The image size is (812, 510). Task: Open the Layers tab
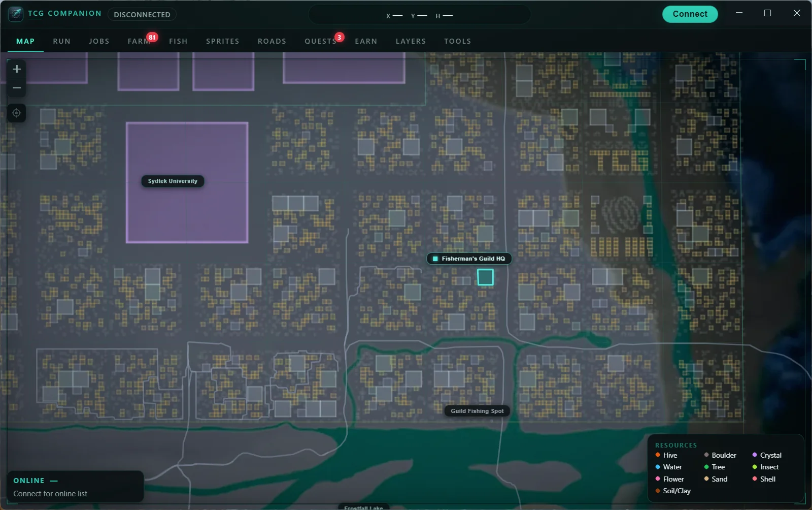(411, 41)
